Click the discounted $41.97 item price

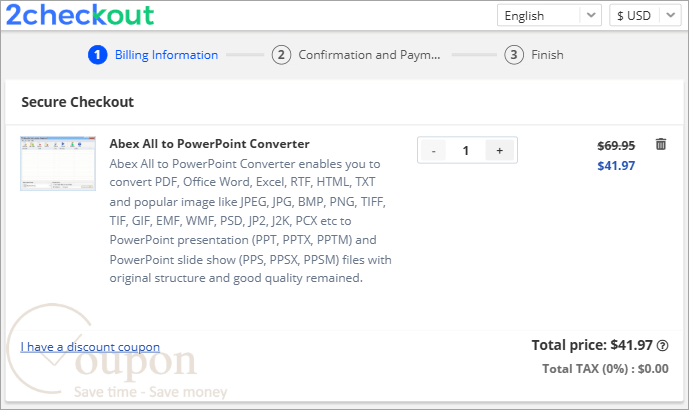pos(616,166)
